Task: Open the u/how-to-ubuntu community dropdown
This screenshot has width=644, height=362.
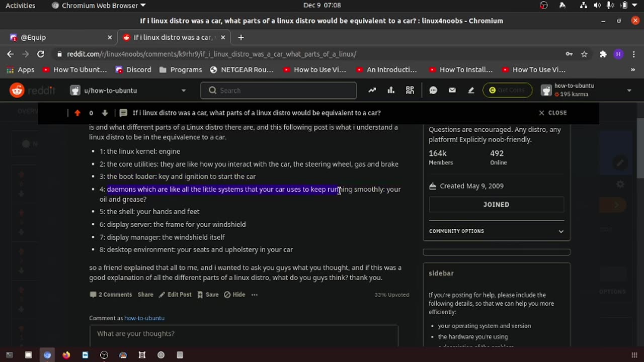Action: [128, 90]
